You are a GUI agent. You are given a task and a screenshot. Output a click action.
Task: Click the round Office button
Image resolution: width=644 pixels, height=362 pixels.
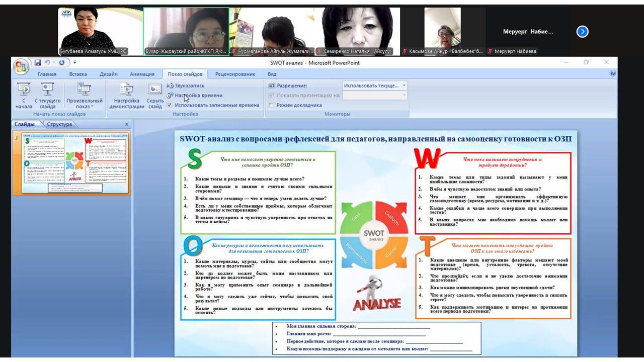point(21,67)
